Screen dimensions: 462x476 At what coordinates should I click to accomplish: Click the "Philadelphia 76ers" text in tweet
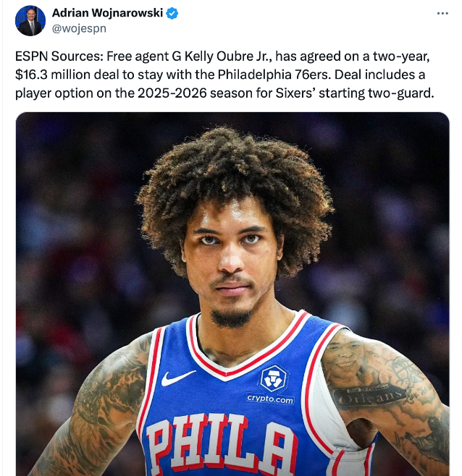pyautogui.click(x=274, y=75)
